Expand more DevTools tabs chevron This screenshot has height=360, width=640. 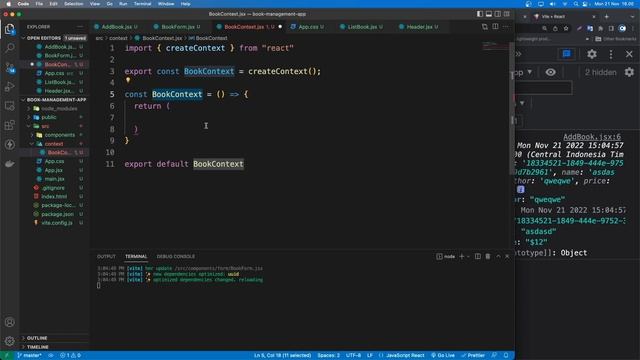click(519, 54)
